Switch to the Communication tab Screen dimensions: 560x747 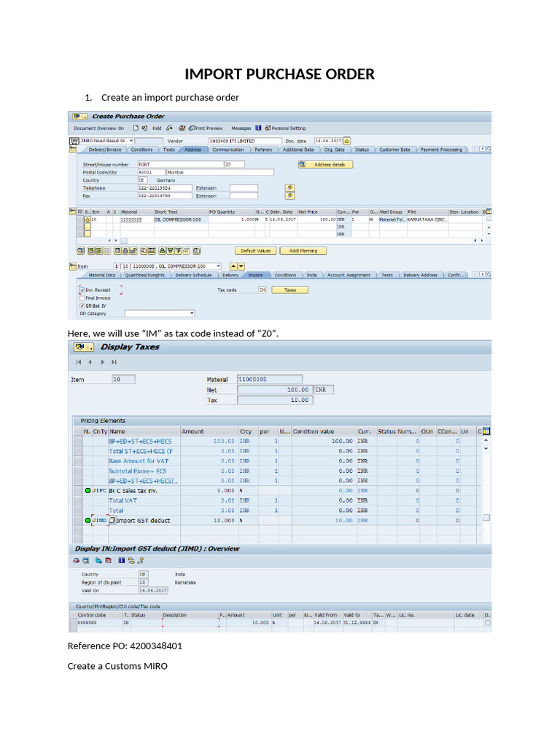coord(227,150)
